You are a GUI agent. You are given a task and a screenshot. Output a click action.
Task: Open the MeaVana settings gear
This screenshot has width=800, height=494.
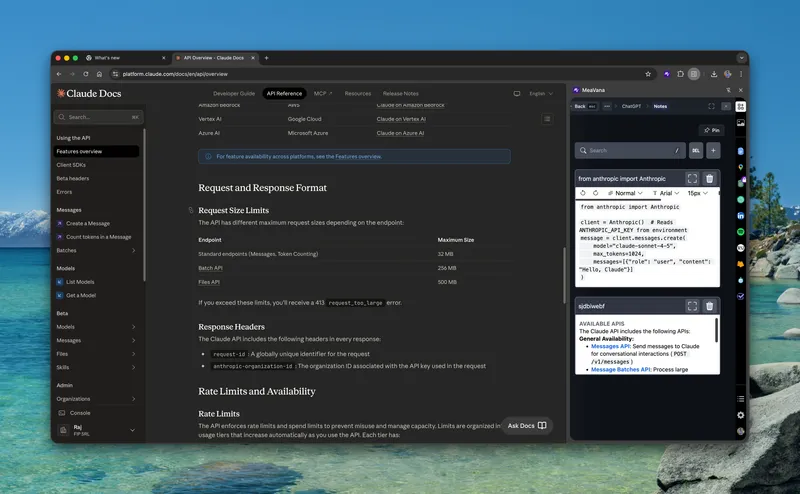[x=741, y=415]
